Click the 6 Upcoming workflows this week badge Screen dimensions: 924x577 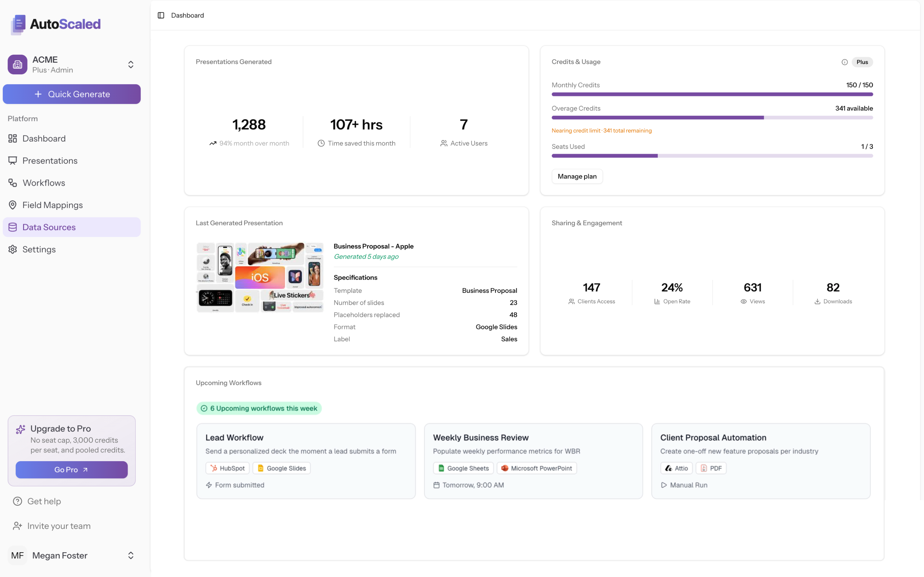[x=259, y=408]
